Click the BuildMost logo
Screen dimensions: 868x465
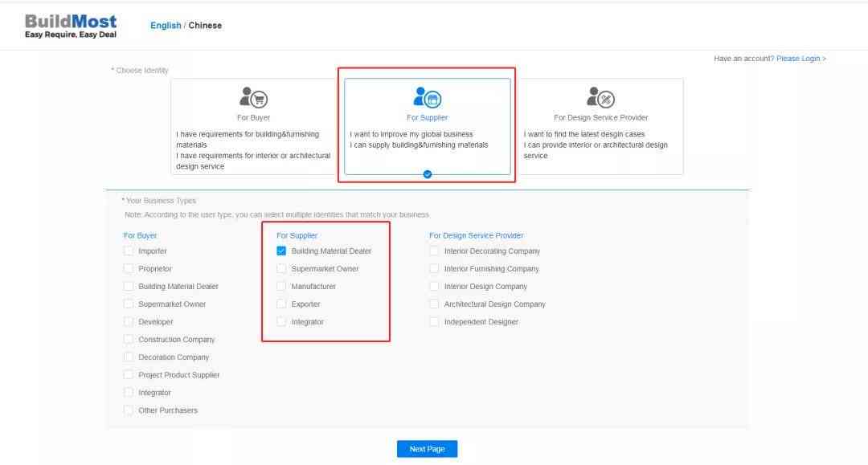pyautogui.click(x=70, y=26)
